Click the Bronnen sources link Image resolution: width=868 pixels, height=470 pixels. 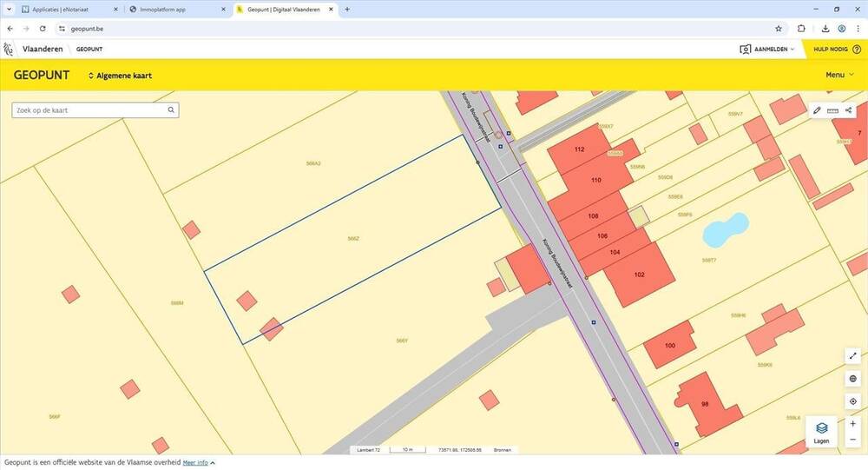point(502,450)
